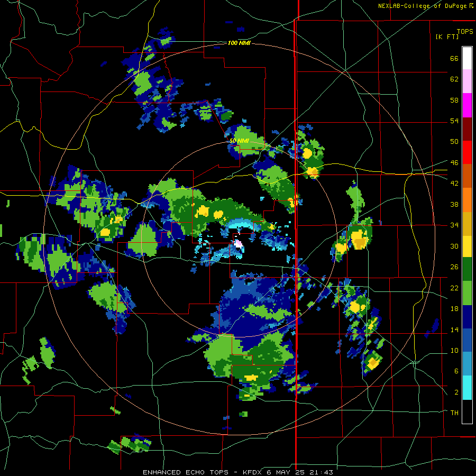
Task: Select the 62 scale value
Action: coord(454,79)
